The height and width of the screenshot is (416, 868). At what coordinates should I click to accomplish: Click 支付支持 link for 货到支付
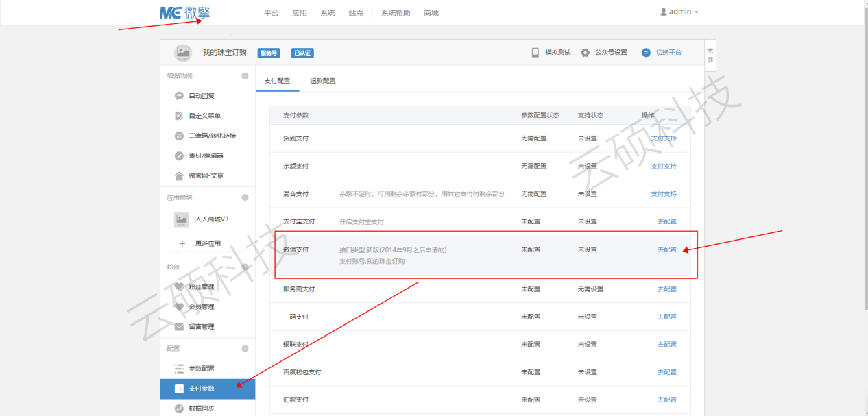663,138
